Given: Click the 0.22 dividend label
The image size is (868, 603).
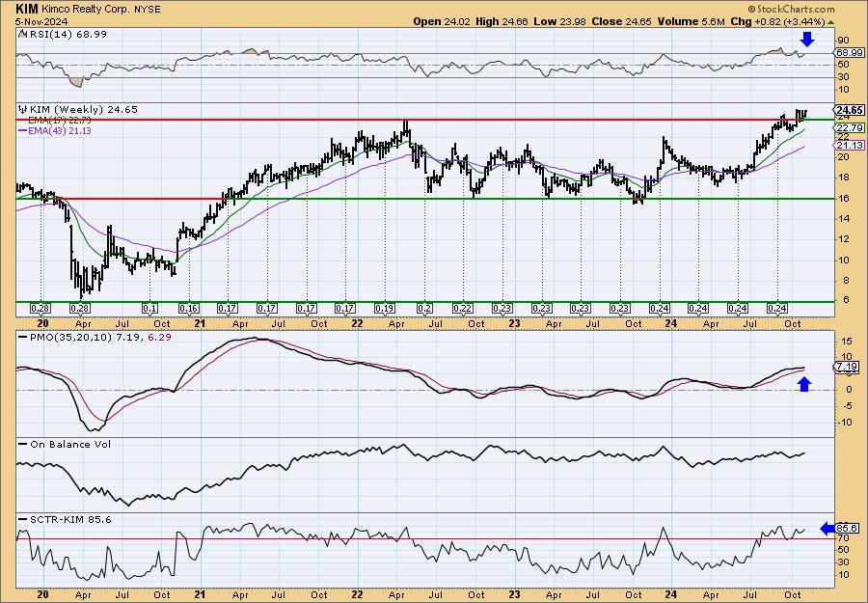Looking at the screenshot, I should (463, 309).
